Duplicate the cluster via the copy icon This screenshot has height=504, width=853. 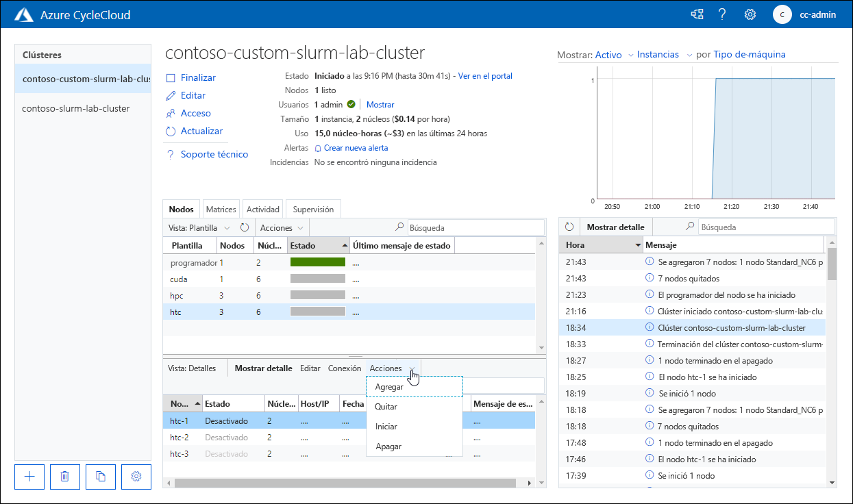click(x=100, y=477)
